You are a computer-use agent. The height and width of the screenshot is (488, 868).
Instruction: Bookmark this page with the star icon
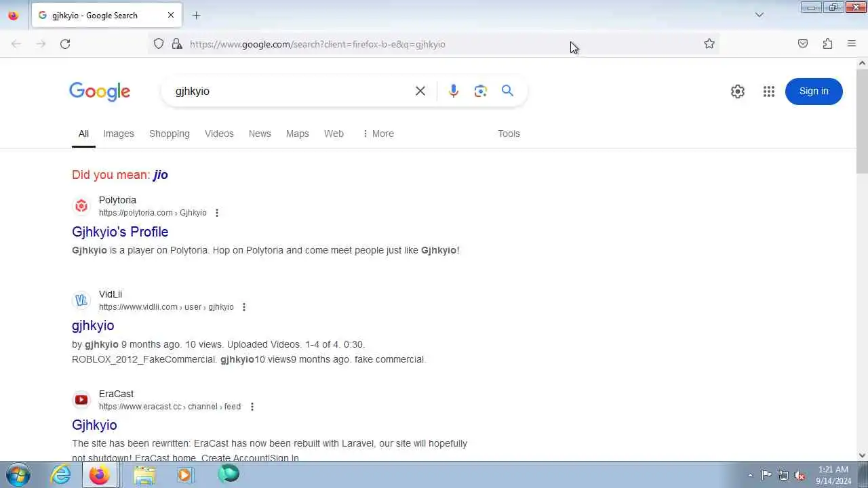click(709, 44)
